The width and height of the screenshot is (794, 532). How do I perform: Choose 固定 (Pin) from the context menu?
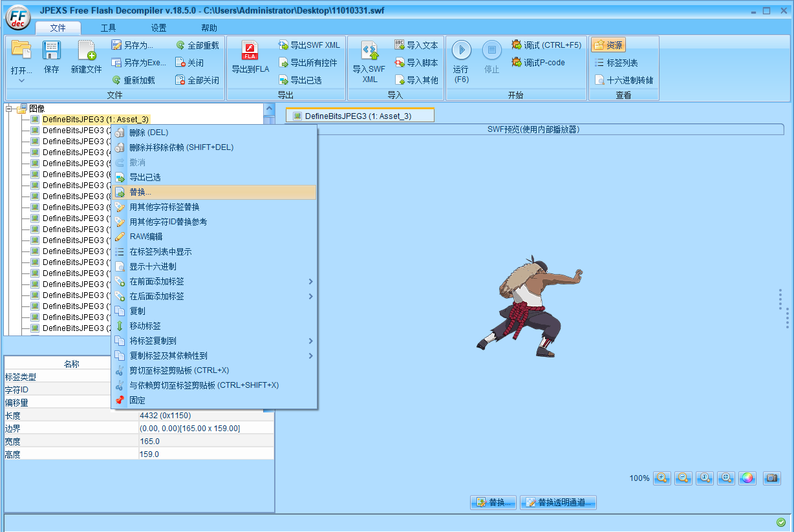point(214,400)
